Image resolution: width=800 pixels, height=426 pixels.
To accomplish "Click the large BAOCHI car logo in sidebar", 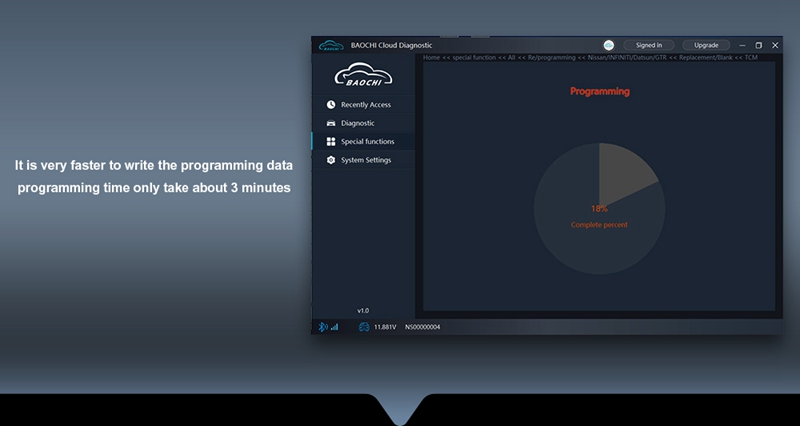I will (x=363, y=77).
